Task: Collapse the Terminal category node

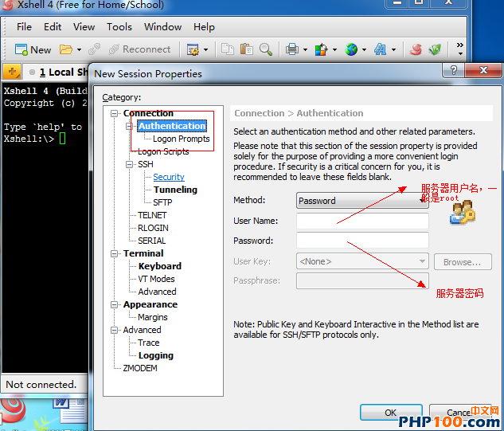Action: (x=115, y=253)
